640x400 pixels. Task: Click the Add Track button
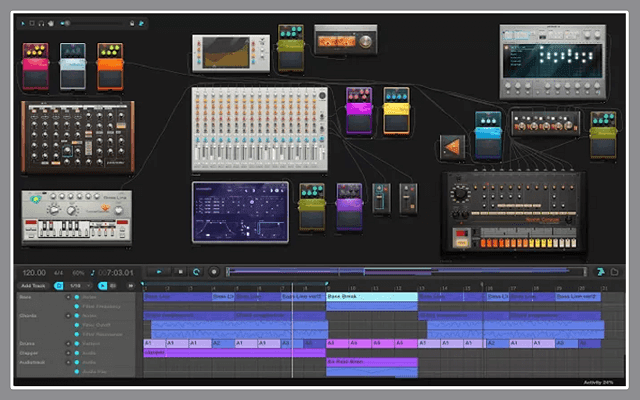click(x=32, y=286)
